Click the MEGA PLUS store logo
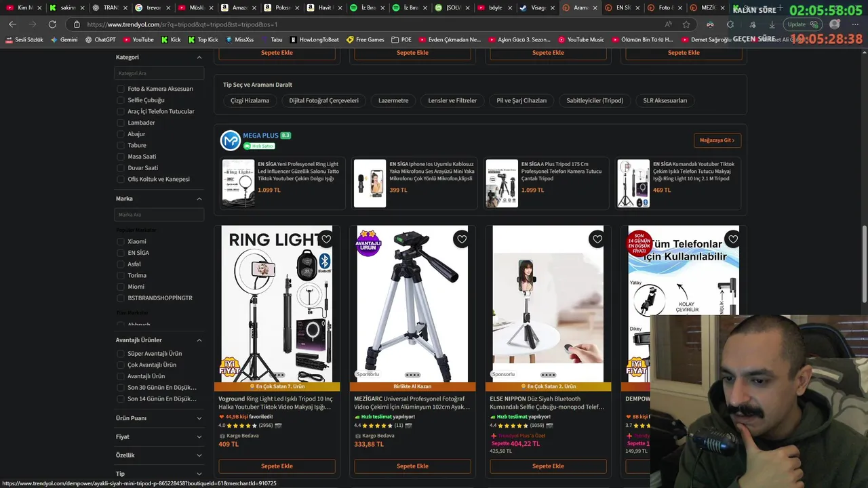This screenshot has height=488, width=868. tap(231, 140)
